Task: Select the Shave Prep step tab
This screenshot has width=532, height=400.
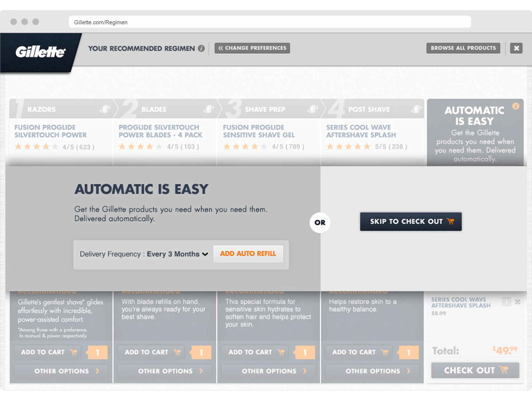Action: (269, 109)
